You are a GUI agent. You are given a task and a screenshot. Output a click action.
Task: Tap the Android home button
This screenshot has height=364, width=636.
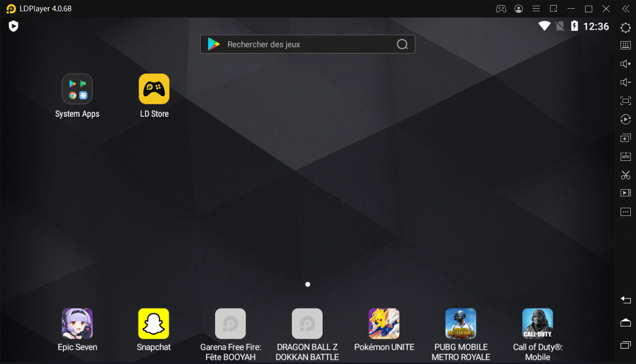(626, 322)
